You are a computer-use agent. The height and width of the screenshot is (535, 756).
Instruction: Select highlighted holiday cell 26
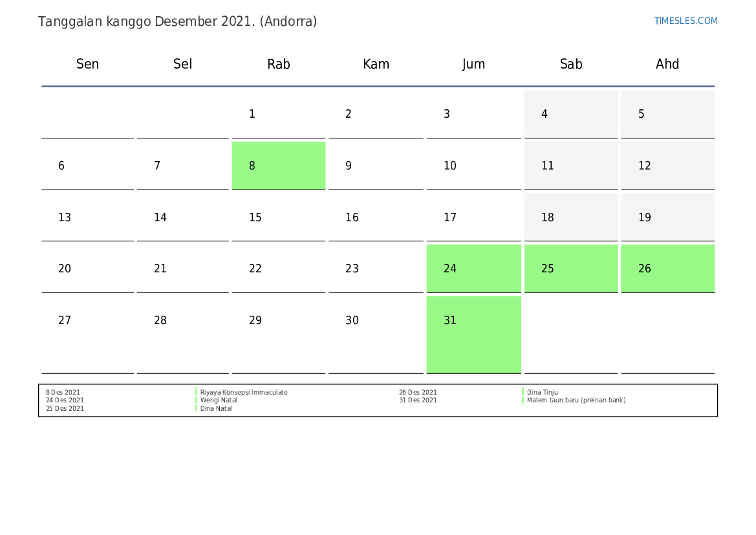click(668, 268)
